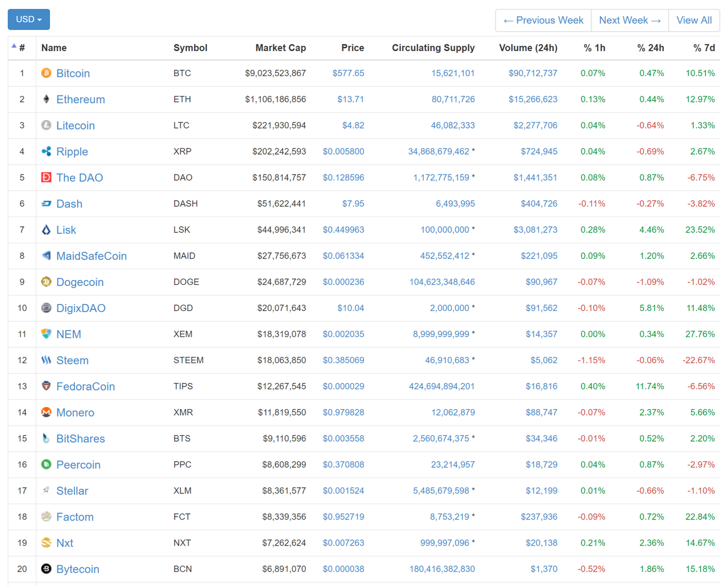Click the Dogecoin logo icon
Image resolution: width=728 pixels, height=586 pixels.
[46, 282]
